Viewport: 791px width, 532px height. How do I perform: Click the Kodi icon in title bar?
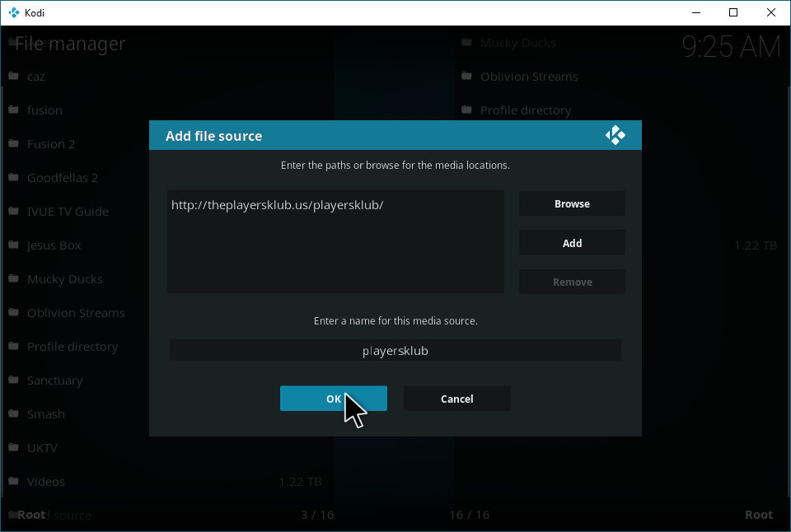13,12
